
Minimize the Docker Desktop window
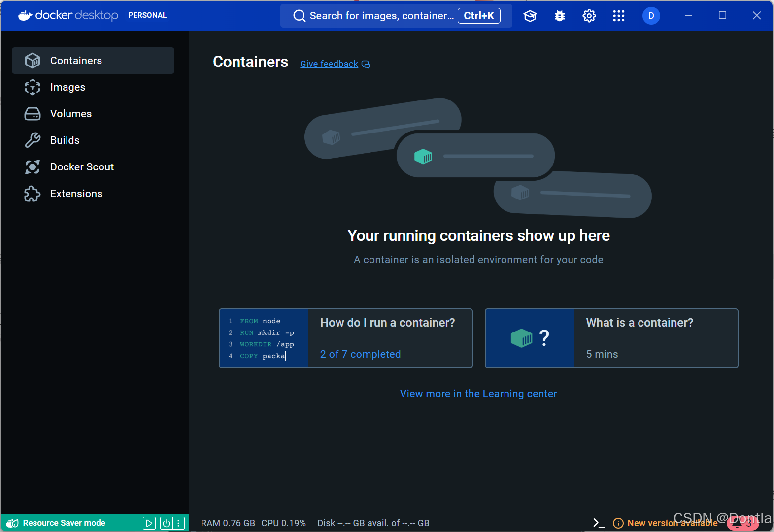click(x=688, y=15)
